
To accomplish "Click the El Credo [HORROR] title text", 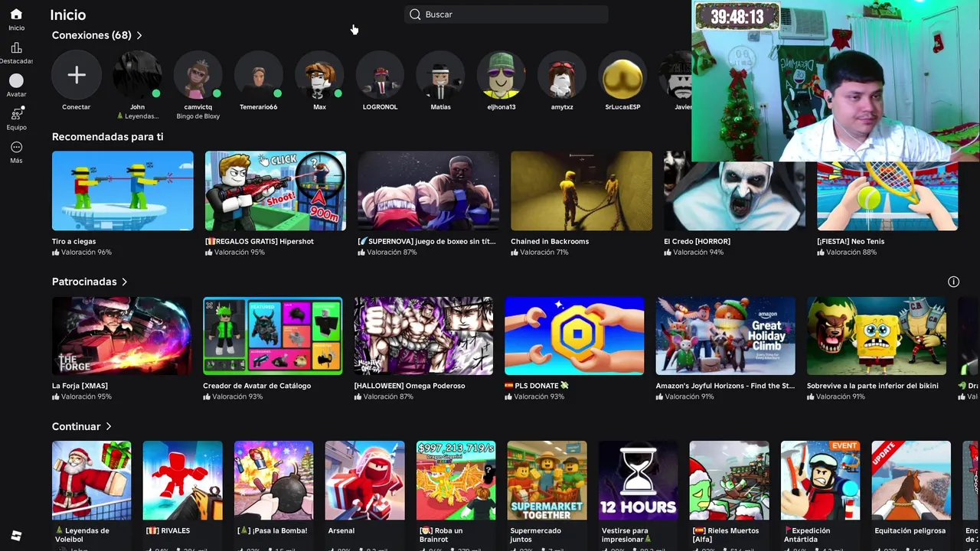I will click(697, 241).
